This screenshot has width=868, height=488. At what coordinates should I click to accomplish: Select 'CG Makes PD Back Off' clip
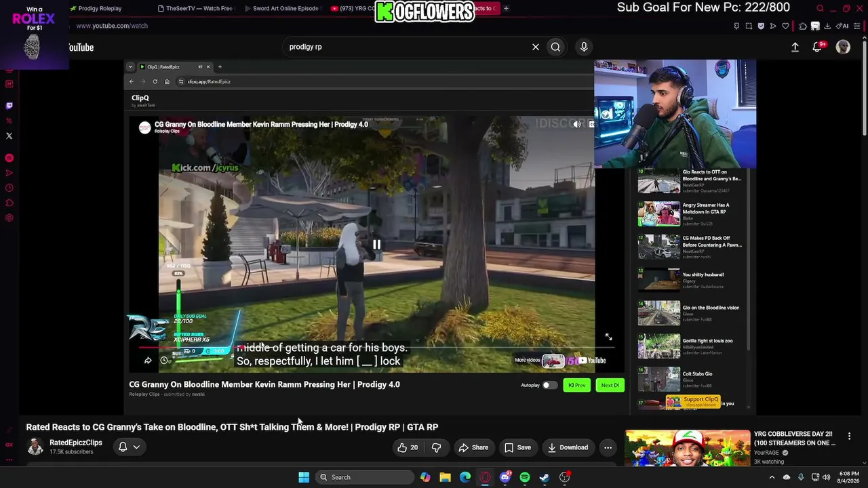point(691,247)
